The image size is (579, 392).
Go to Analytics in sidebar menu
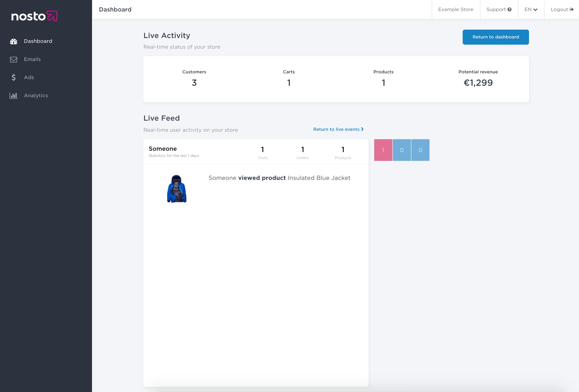(x=36, y=95)
